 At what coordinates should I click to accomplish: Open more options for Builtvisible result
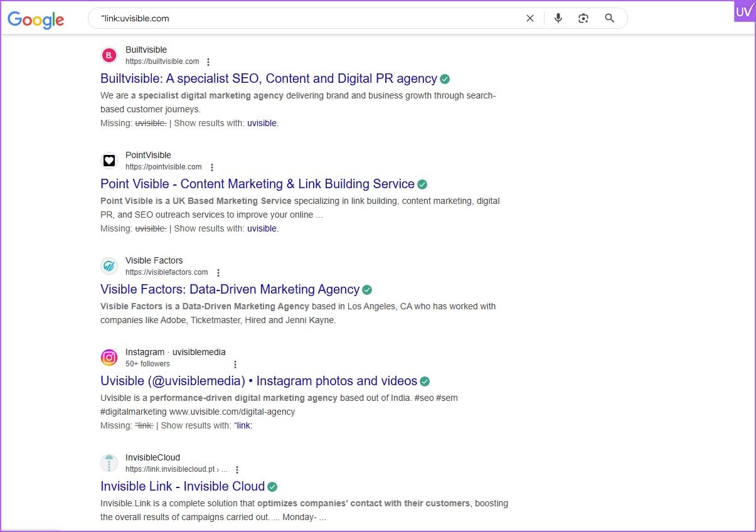click(208, 62)
